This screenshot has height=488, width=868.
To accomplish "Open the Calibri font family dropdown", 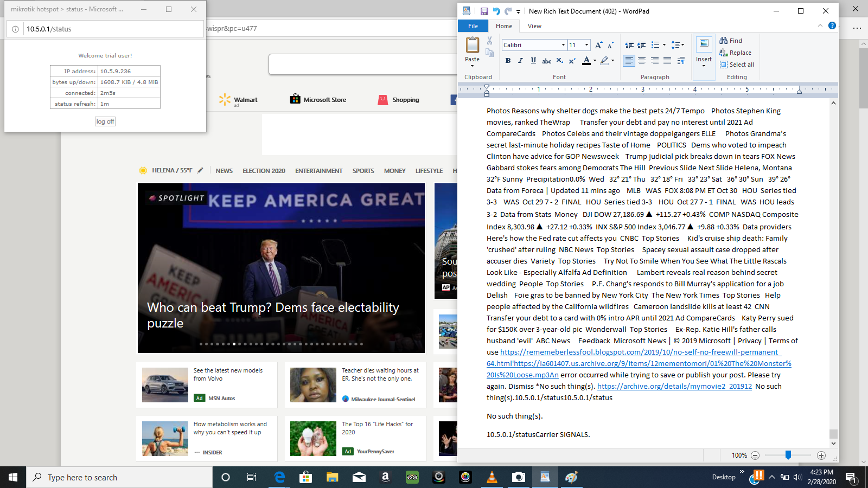I will 563,45.
